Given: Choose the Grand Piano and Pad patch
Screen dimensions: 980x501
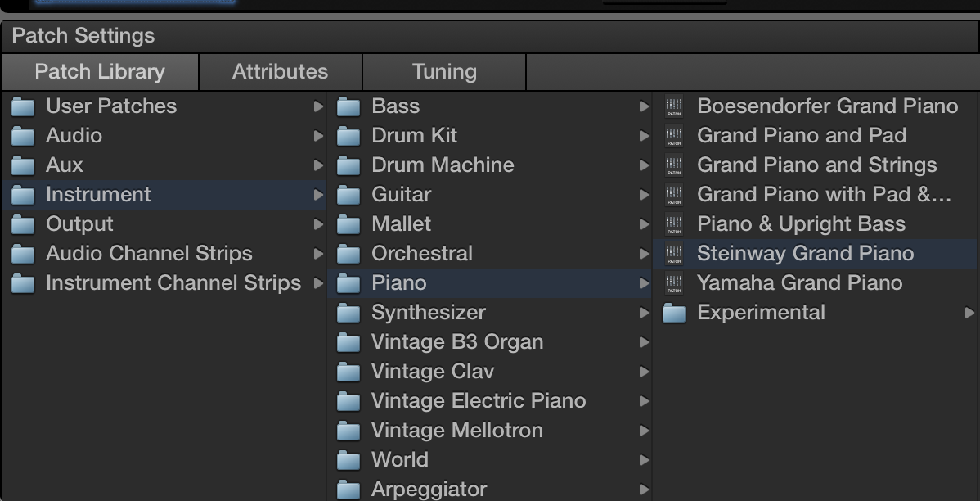Looking at the screenshot, I should tap(802, 136).
